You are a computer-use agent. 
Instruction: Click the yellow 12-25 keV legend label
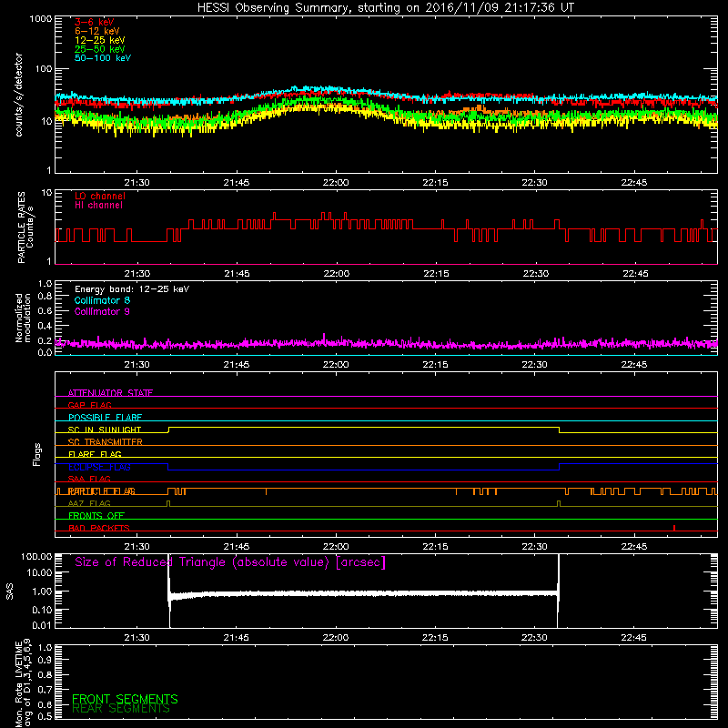tap(100, 40)
